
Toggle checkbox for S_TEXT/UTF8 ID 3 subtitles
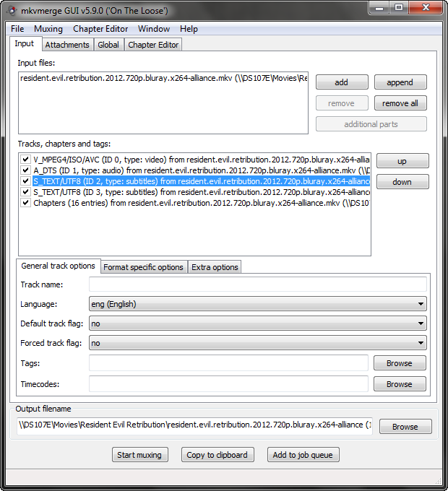[25, 192]
